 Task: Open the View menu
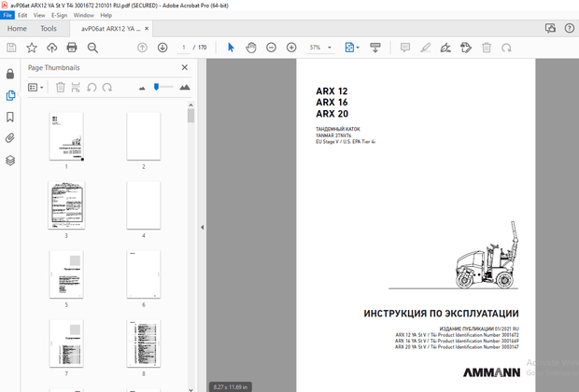click(39, 15)
